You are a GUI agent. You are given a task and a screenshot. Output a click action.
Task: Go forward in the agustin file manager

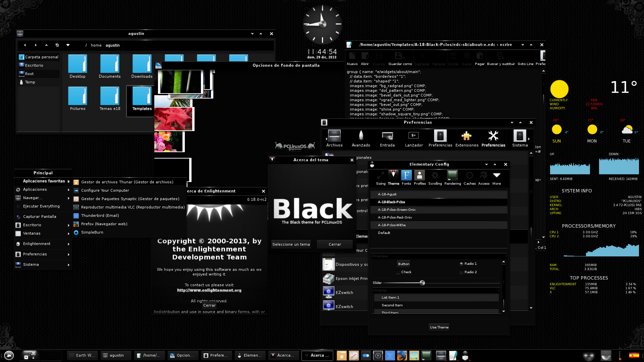(x=36, y=45)
